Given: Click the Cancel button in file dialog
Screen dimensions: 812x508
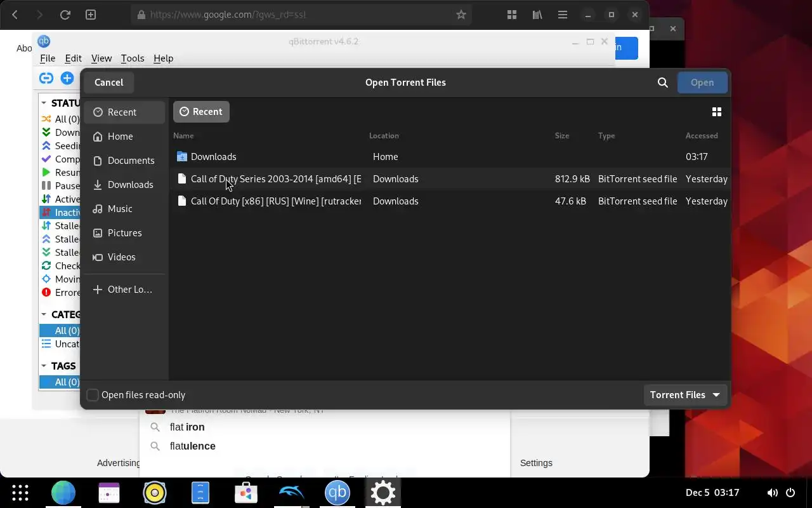Looking at the screenshot, I should [x=109, y=83].
